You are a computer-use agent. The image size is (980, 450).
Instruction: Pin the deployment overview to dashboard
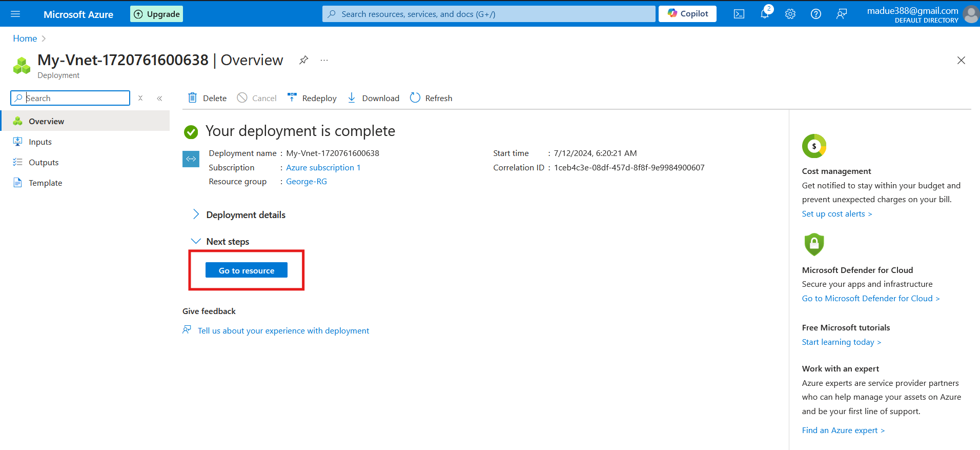tap(304, 60)
